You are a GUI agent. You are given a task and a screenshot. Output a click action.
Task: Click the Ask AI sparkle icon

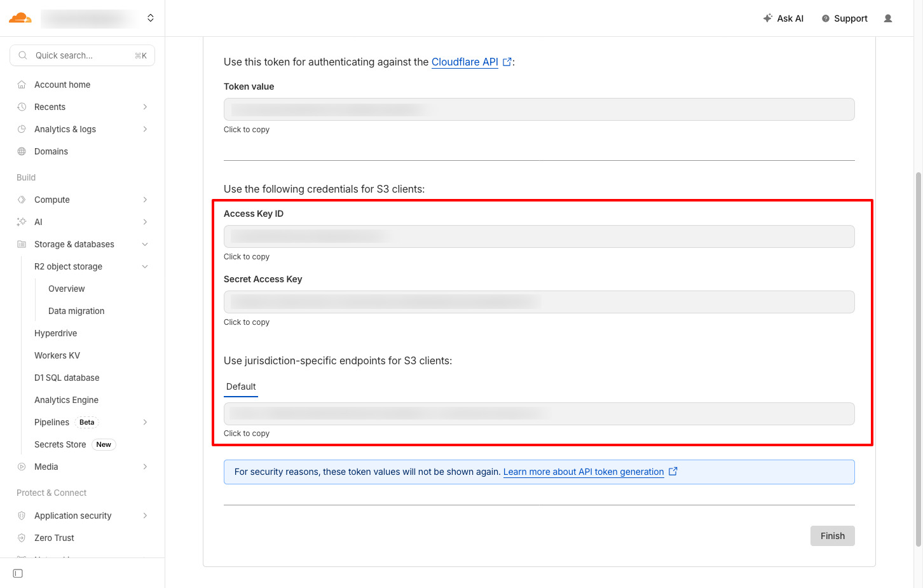(x=767, y=18)
